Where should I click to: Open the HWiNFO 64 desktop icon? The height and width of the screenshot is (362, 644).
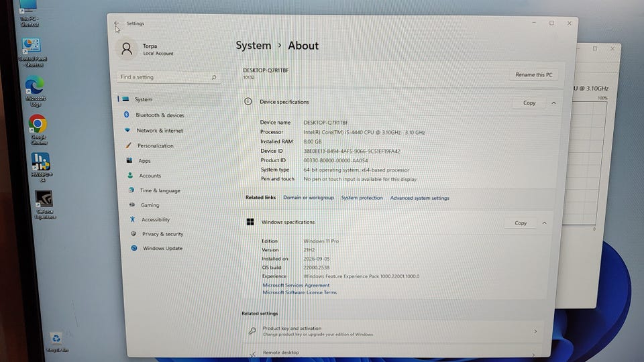(42, 168)
